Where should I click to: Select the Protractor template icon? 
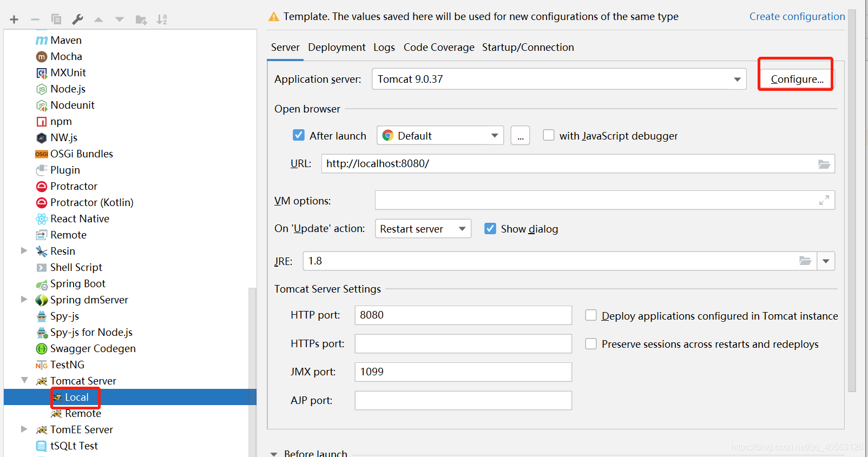[42, 187]
